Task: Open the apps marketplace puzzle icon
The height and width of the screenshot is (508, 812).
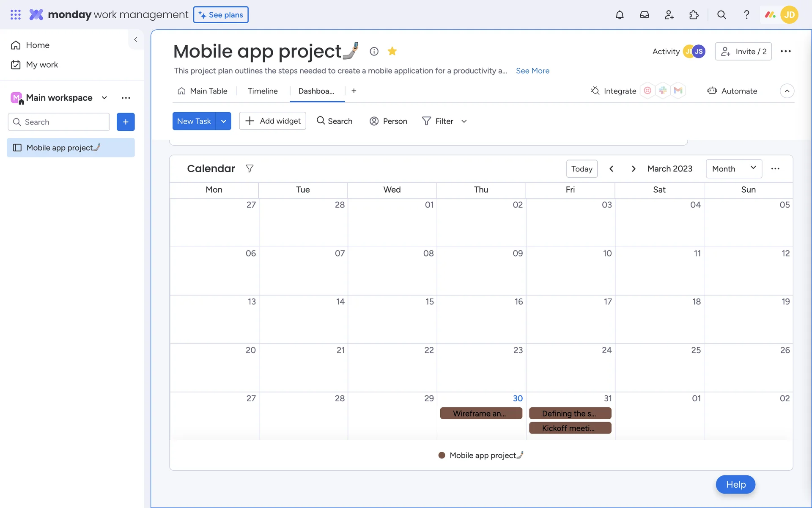Action: pos(694,15)
